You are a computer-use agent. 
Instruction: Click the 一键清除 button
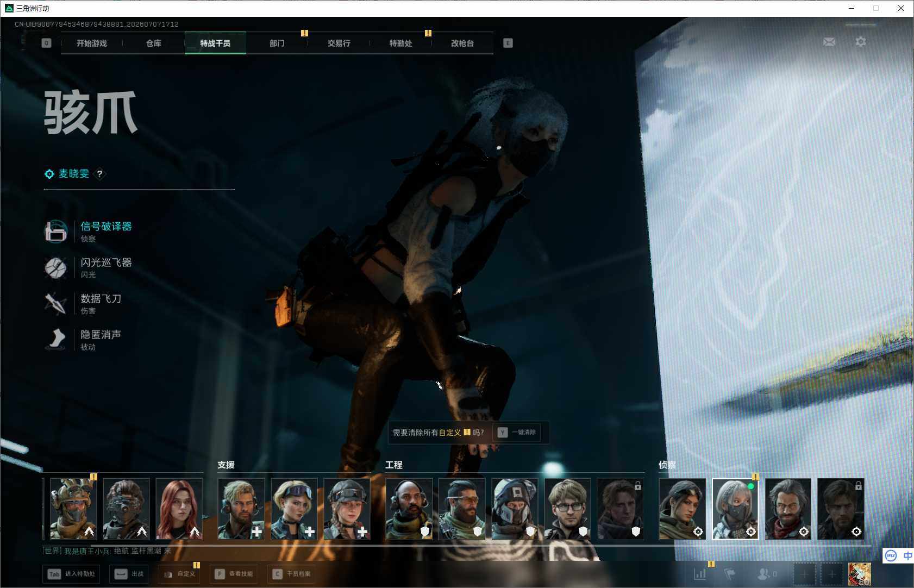coord(517,433)
